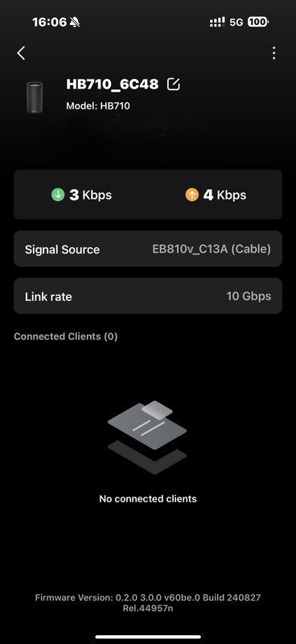Open the Link rate row
This screenshot has height=644, width=296.
[148, 296]
